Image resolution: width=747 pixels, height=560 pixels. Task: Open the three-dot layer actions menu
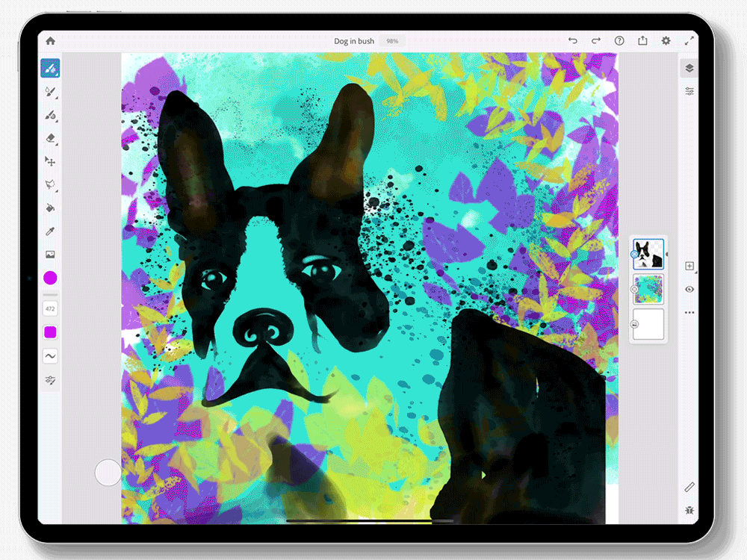(689, 312)
